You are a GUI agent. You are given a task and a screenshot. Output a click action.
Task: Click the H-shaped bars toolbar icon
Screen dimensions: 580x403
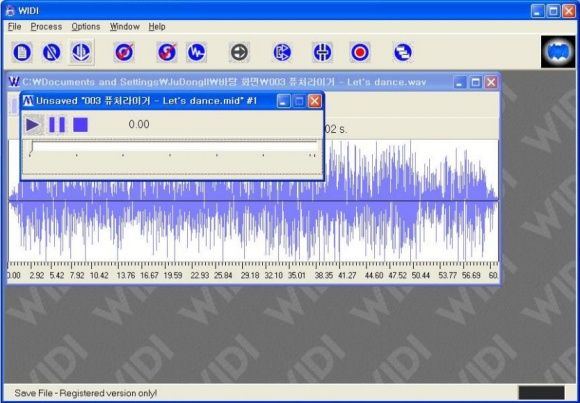pyautogui.click(x=322, y=52)
